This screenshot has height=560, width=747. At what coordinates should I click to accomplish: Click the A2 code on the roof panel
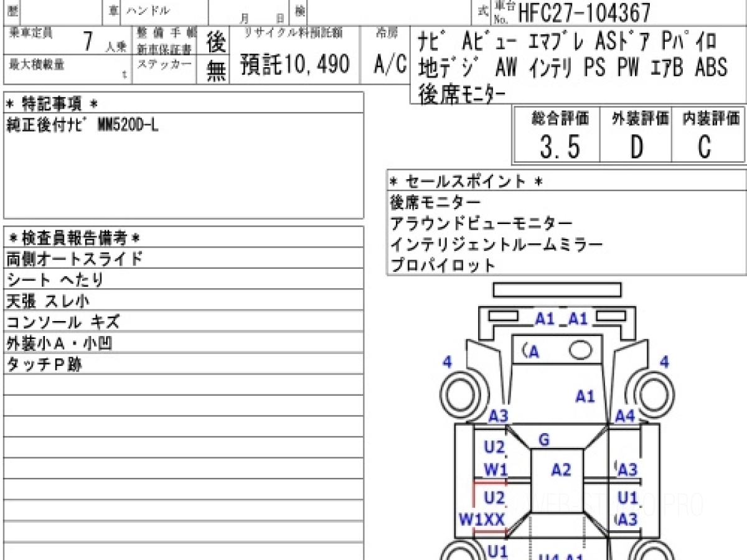(561, 470)
